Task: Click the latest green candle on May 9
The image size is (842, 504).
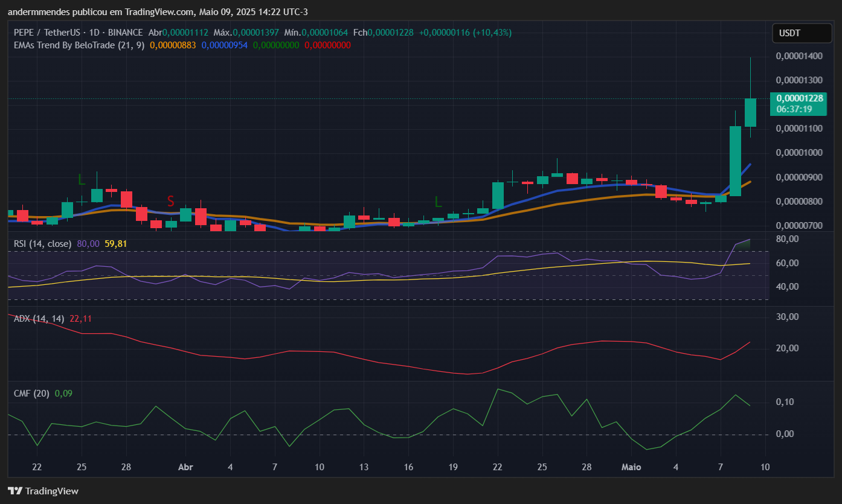Action: click(750, 112)
